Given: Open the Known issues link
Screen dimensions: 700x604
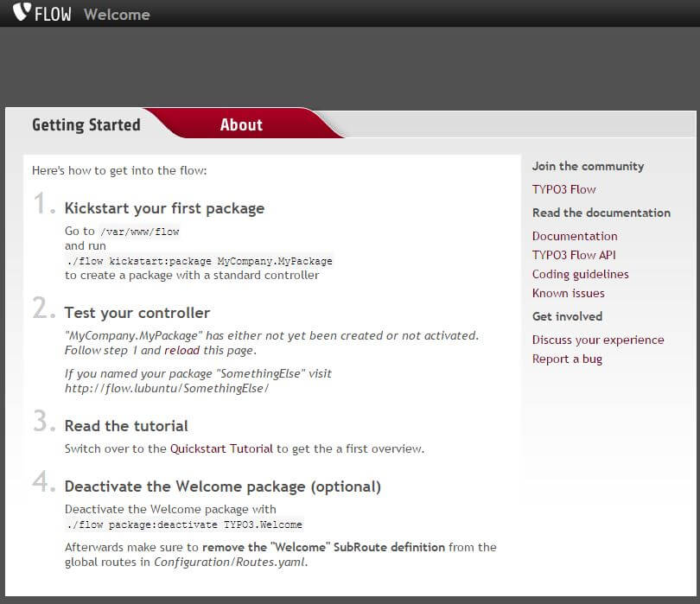Looking at the screenshot, I should coord(569,293).
